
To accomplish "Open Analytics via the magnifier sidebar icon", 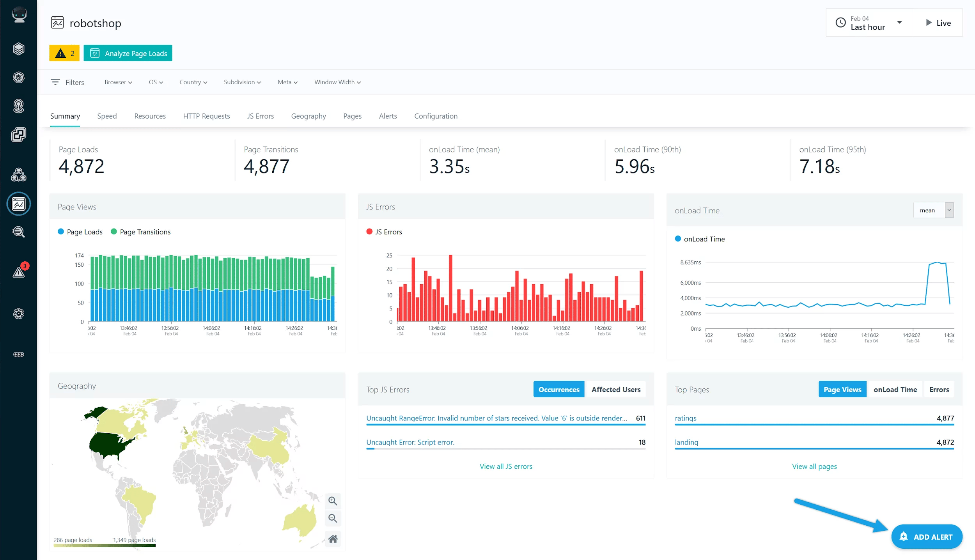I will pos(18,232).
